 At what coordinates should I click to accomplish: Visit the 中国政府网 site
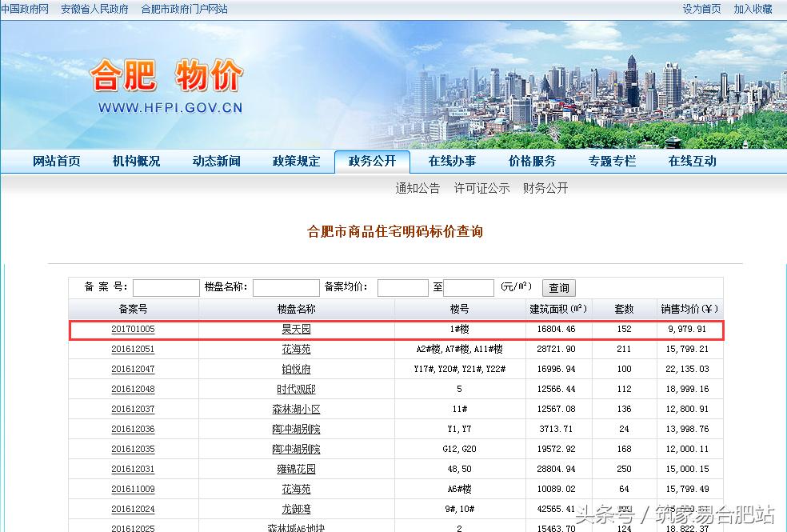[x=25, y=9]
